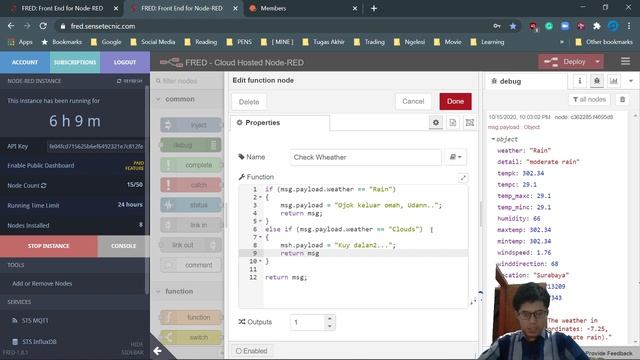This screenshot has height=360, width=640.
Task: Refresh the Node Count value
Action: click(43, 185)
